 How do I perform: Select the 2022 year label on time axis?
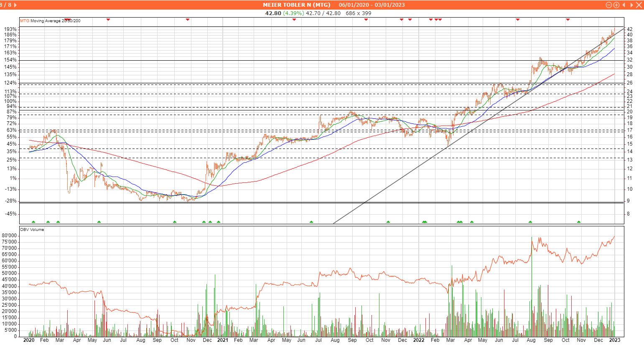click(419, 341)
